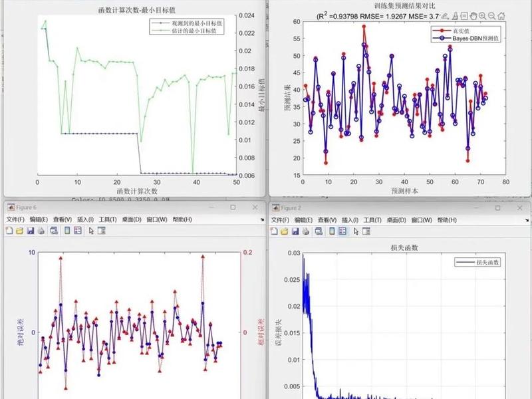Open 编辑(E) menu in Figure 6
The height and width of the screenshot is (399, 532).
coord(39,219)
